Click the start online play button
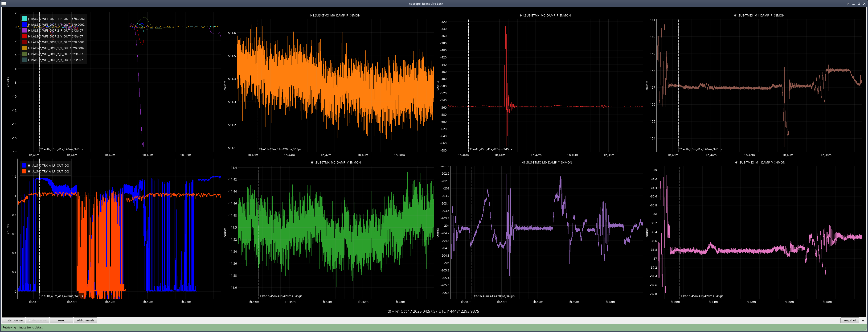Screen dimensions: 868x332 13,320
